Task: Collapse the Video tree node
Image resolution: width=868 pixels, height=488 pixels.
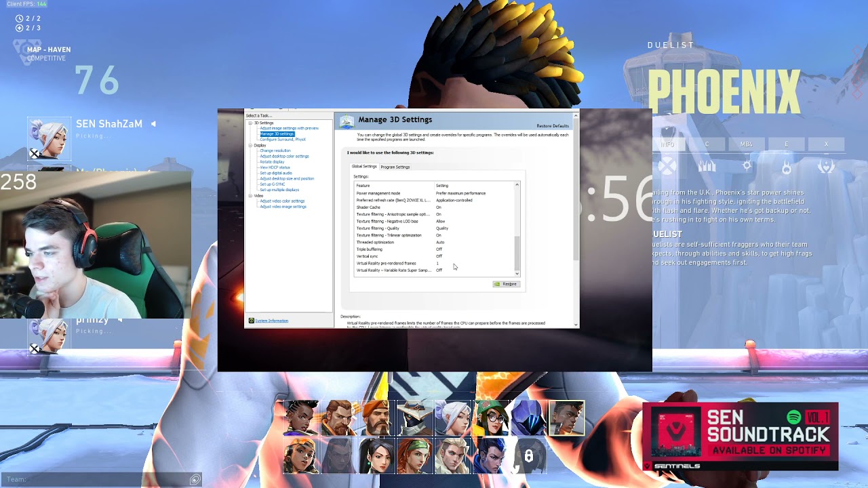Action: 250,196
